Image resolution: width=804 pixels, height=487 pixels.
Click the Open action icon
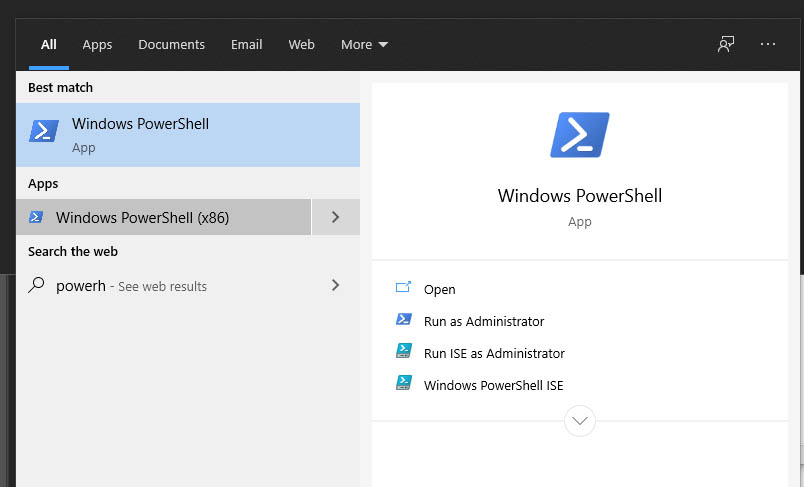point(404,288)
